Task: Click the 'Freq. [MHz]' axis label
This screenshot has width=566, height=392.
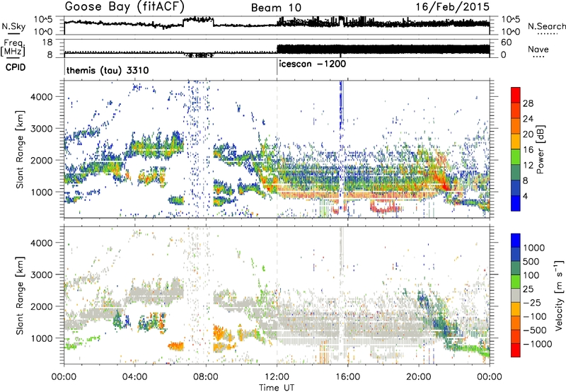Action: 13,48
